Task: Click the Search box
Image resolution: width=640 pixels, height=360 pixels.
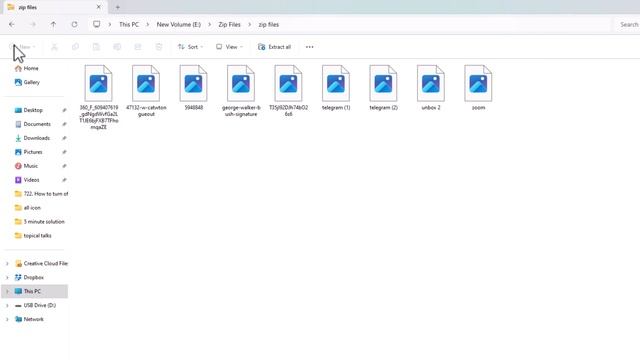Action: 628,24
